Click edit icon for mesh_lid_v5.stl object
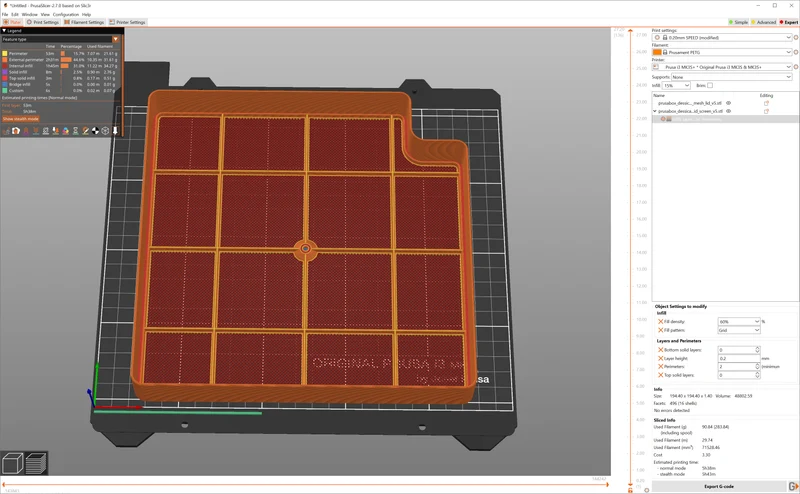800x494 pixels. tap(766, 103)
